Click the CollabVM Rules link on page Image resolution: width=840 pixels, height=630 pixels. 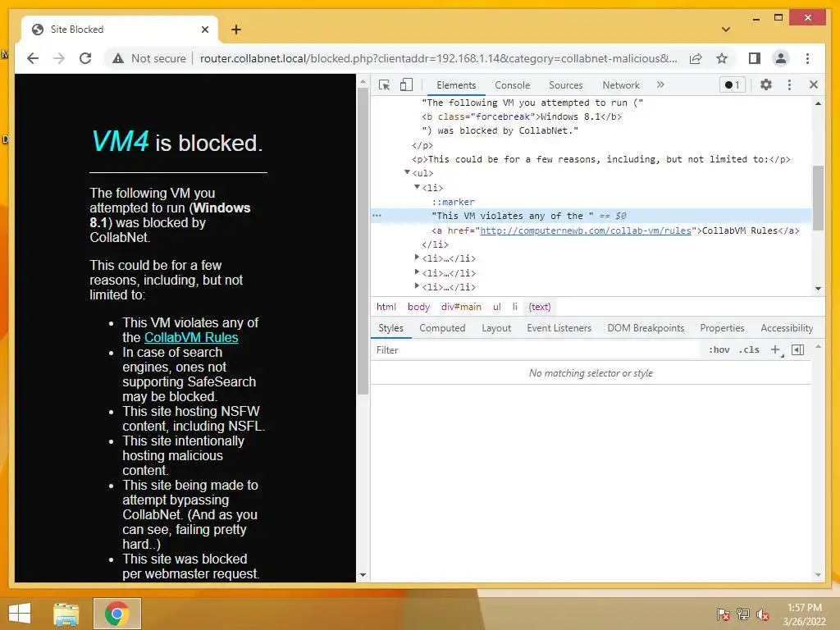tap(191, 337)
